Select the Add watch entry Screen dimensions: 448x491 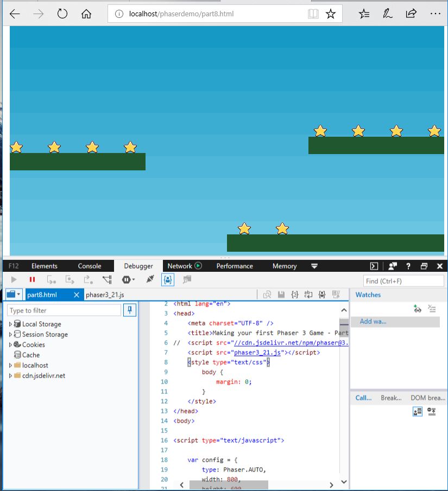pyautogui.click(x=395, y=321)
